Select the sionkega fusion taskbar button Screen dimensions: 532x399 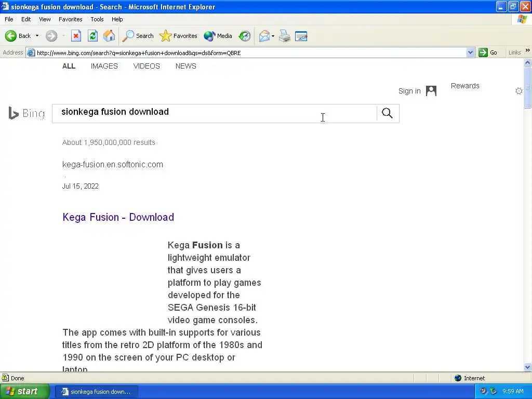[96, 392]
